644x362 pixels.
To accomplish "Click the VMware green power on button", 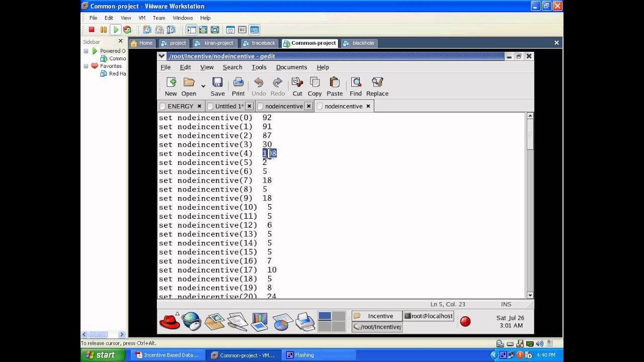I will (116, 30).
